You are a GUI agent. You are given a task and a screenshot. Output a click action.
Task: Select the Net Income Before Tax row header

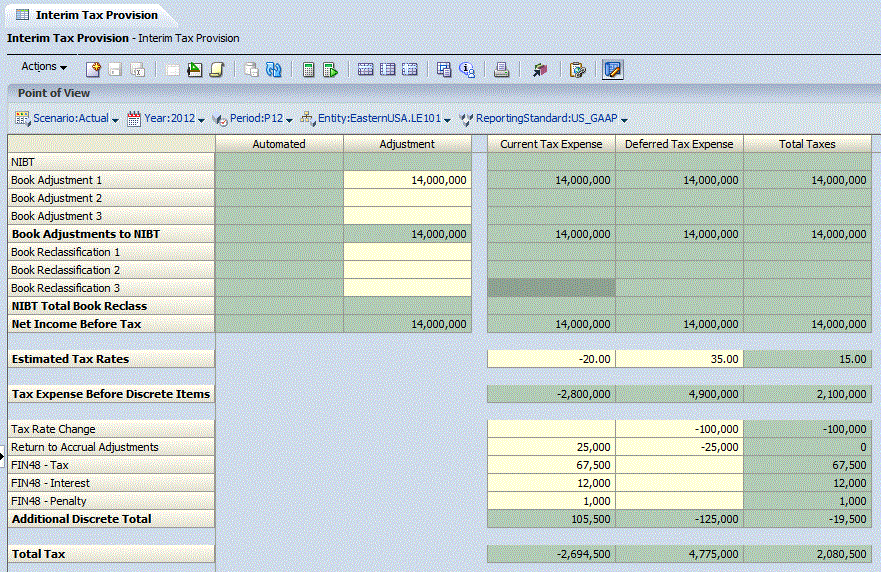coord(111,324)
